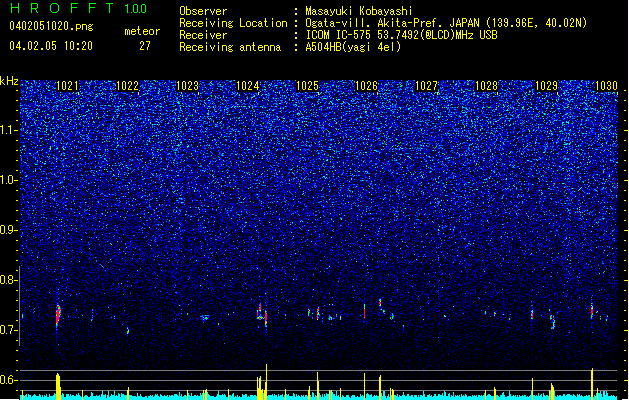Image resolution: width=629 pixels, height=400 pixels.
Task: Click the strong meteor echo under the 1021 marker
Action: coord(58,316)
